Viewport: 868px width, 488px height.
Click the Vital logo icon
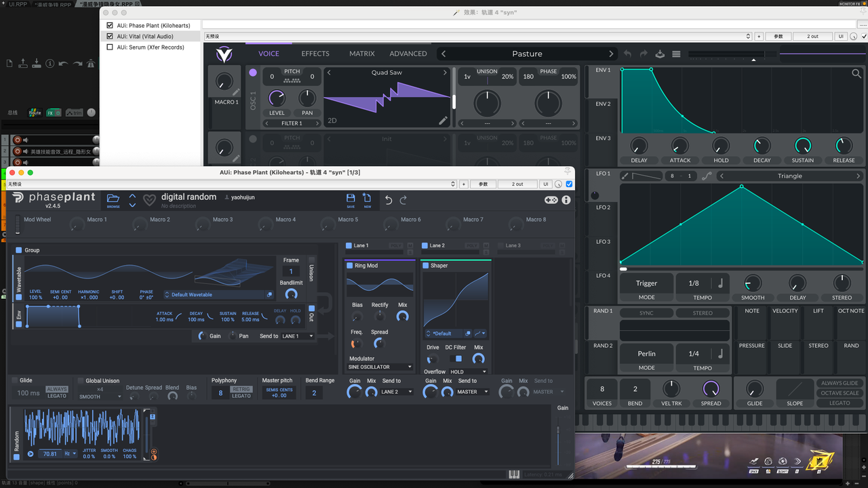pyautogui.click(x=224, y=54)
